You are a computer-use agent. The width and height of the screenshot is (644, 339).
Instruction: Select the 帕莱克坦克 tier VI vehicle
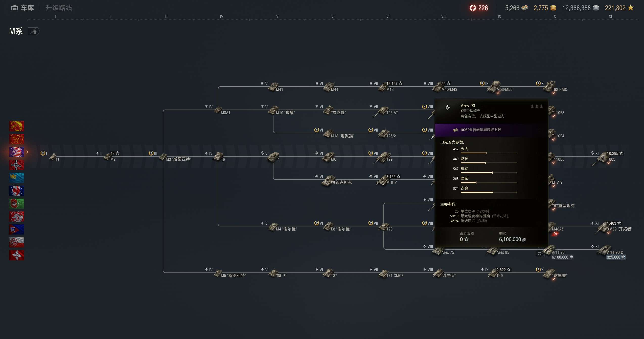(328, 181)
